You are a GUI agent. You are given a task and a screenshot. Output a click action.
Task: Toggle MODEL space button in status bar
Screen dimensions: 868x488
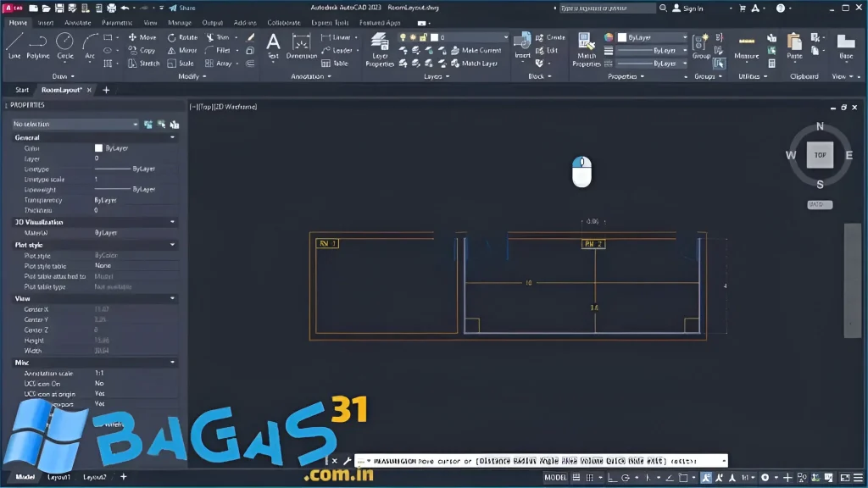coord(555,478)
